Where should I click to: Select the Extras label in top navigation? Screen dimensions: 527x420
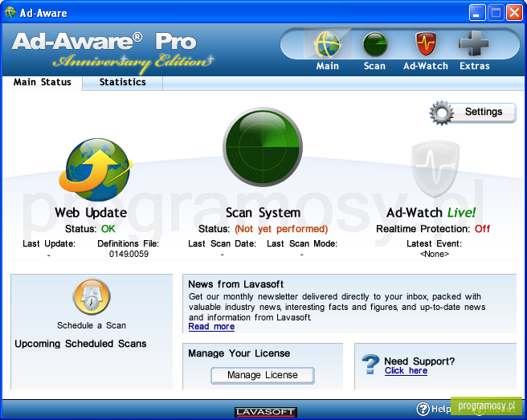click(x=475, y=66)
